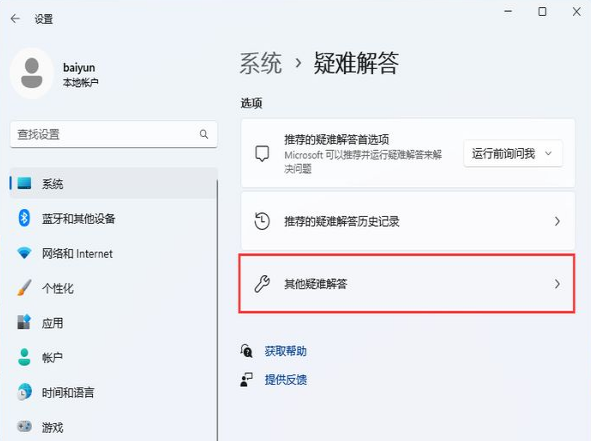Click the wrench icon for 其他疑难解答

click(262, 284)
